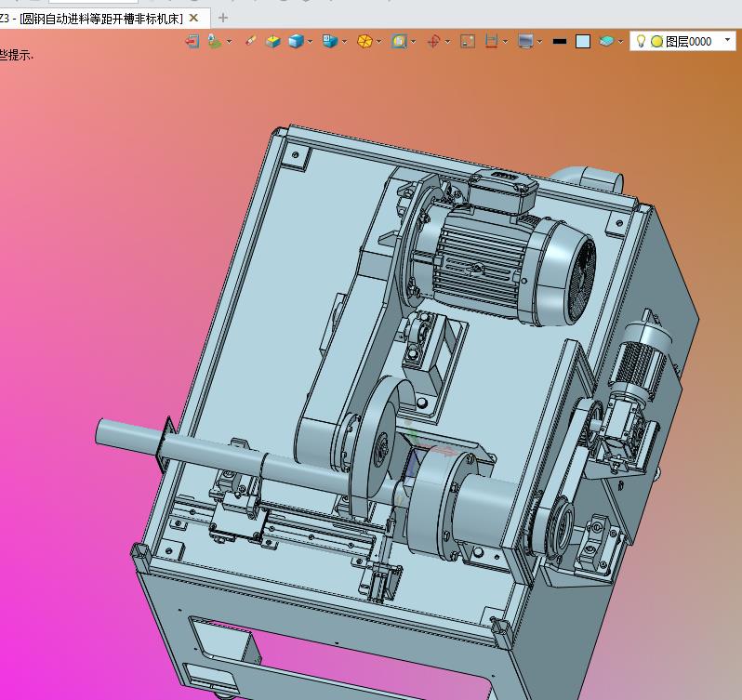This screenshot has width=742, height=700.
Task: Click the gray monitor display icon
Action: click(x=526, y=41)
